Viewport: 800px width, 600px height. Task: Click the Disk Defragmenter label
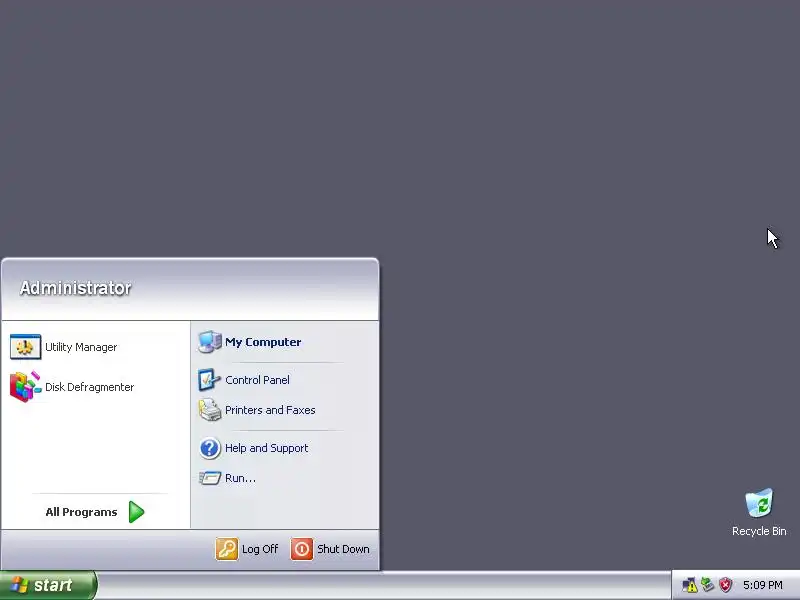89,387
